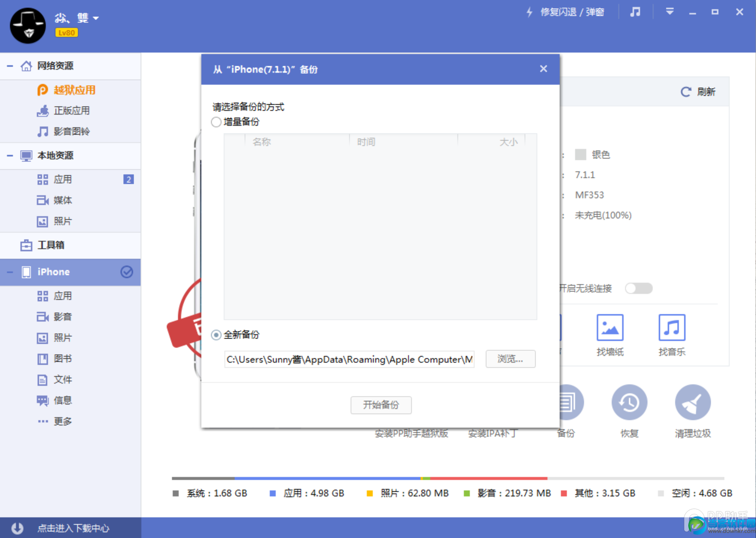756x538 pixels.
Task: Collapse the 本地资源 section
Action: point(9,155)
